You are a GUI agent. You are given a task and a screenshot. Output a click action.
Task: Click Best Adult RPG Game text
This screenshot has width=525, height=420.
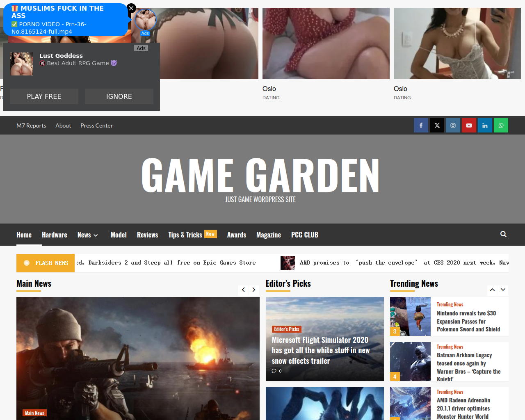78,63
